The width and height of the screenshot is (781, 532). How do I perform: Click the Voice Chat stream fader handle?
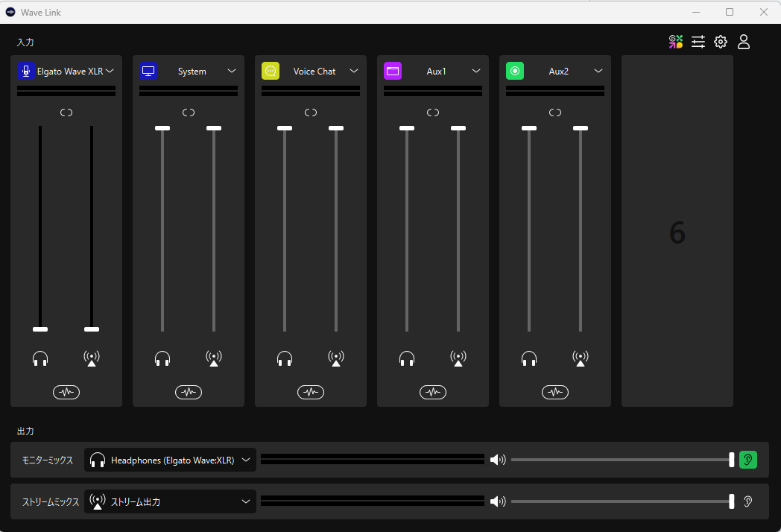pos(336,128)
